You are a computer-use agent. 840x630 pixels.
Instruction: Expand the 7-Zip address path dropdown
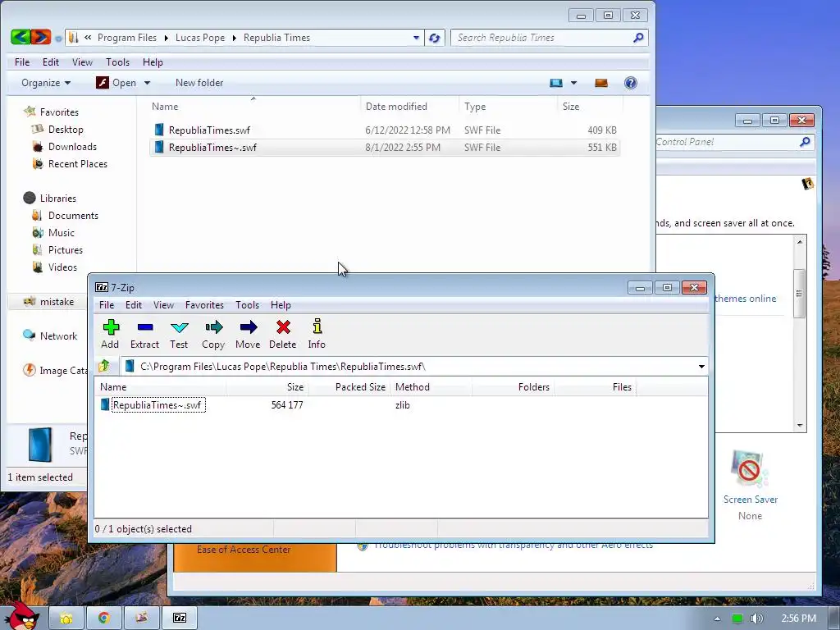(701, 367)
